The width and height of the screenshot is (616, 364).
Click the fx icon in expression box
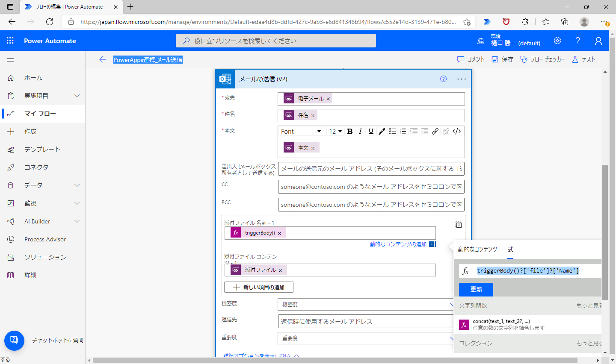pos(466,271)
